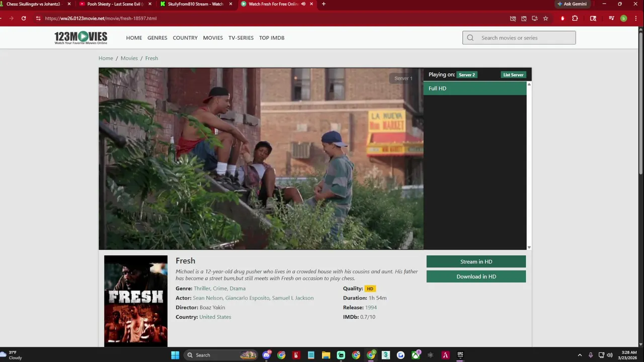Close the Pooh Shiesty tab

[150, 4]
